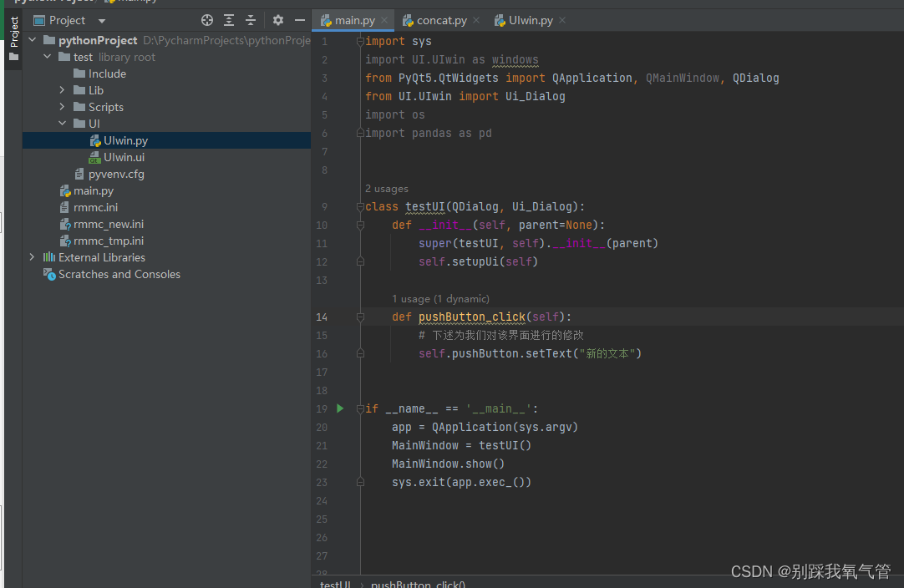The image size is (904, 588).
Task: Fold pushButton_click method at line 14
Action: pos(360,317)
